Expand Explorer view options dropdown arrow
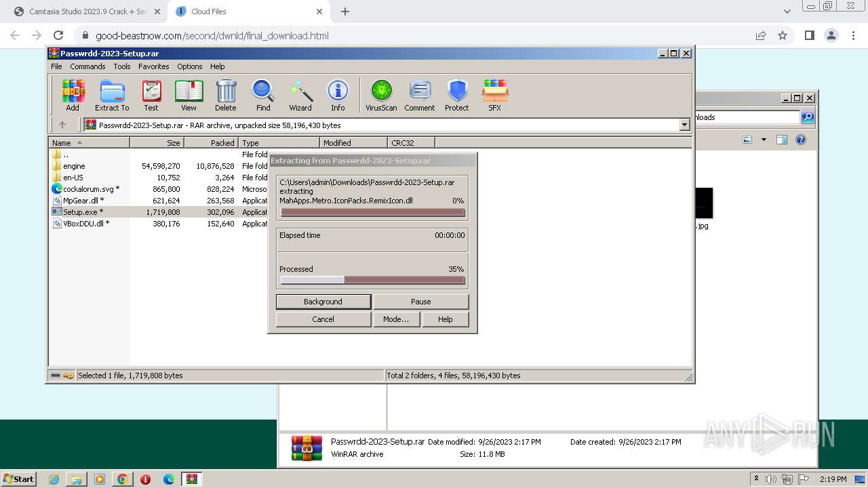The image size is (868, 488). 764,140
